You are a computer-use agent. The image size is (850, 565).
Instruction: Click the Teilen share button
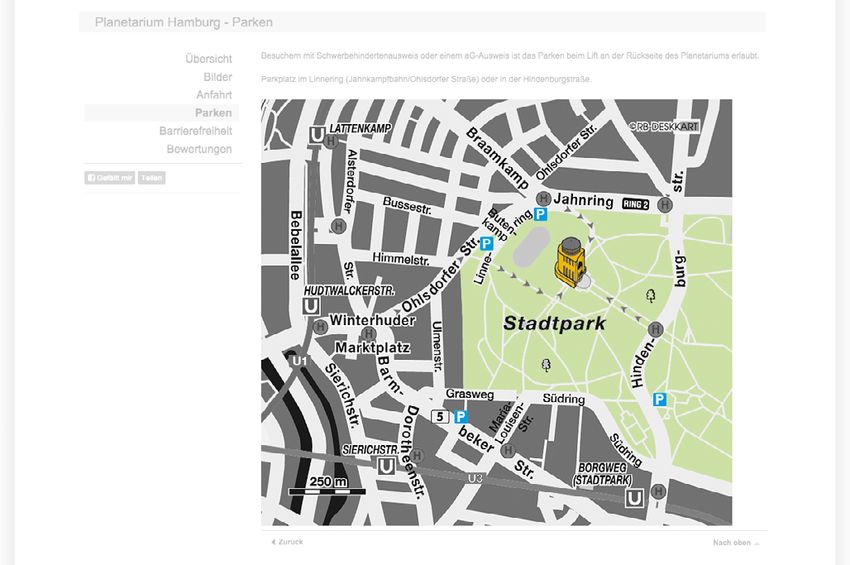151,178
